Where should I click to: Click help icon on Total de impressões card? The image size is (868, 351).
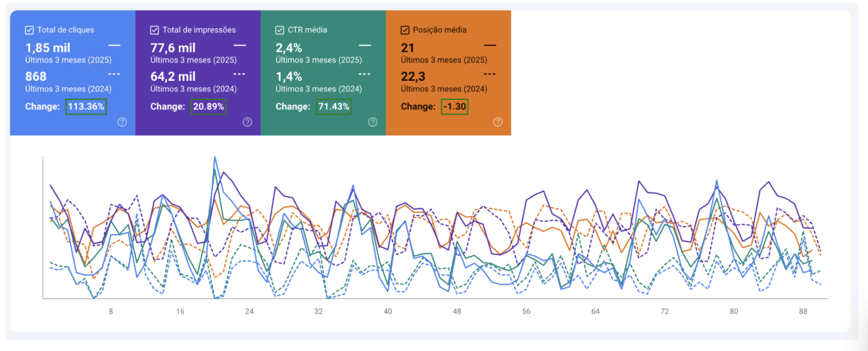pos(247,122)
